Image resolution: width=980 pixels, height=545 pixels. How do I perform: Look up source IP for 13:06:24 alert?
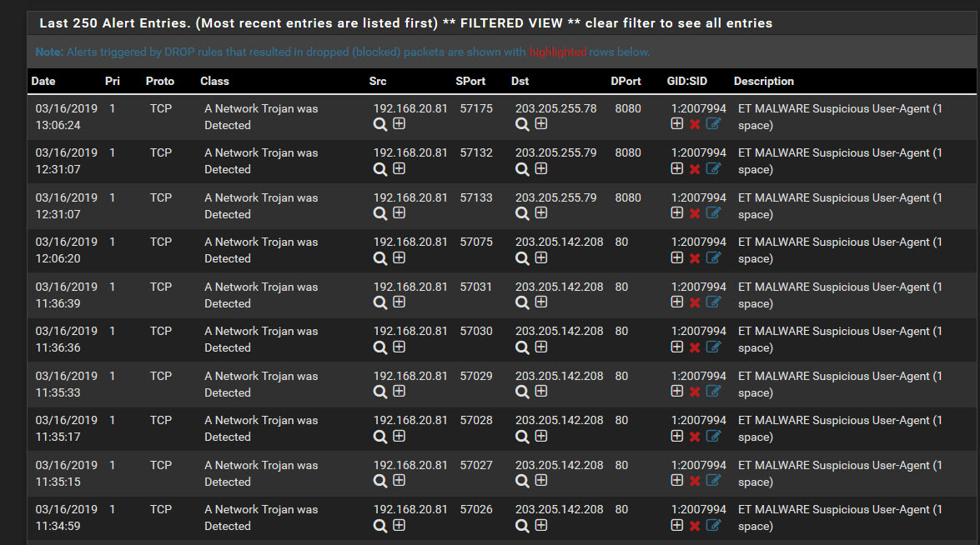[380, 124]
